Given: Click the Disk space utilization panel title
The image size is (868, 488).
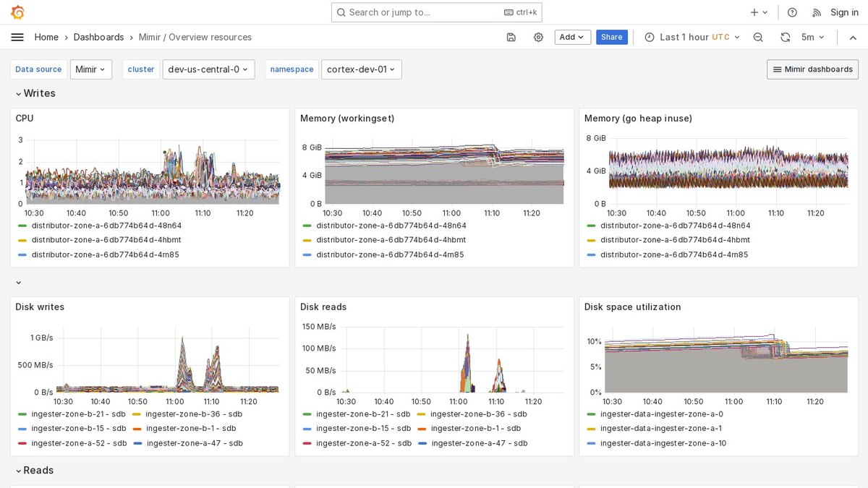Looking at the screenshot, I should pos(633,307).
